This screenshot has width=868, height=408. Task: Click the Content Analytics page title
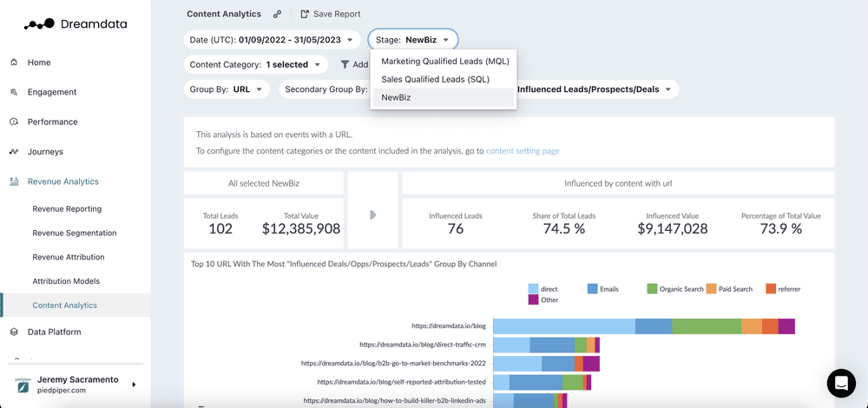224,14
